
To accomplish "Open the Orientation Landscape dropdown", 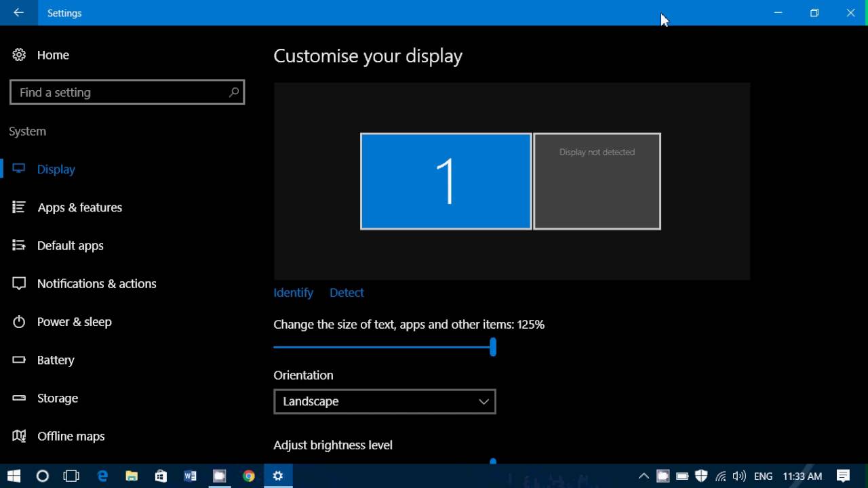I will 384,401.
